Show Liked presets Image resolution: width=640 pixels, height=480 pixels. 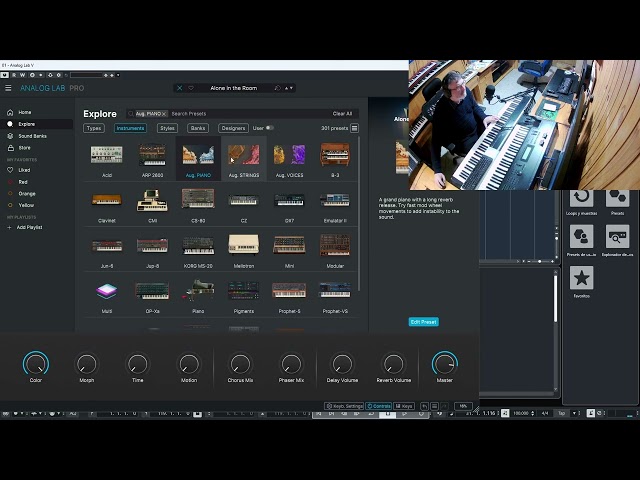(x=24, y=170)
